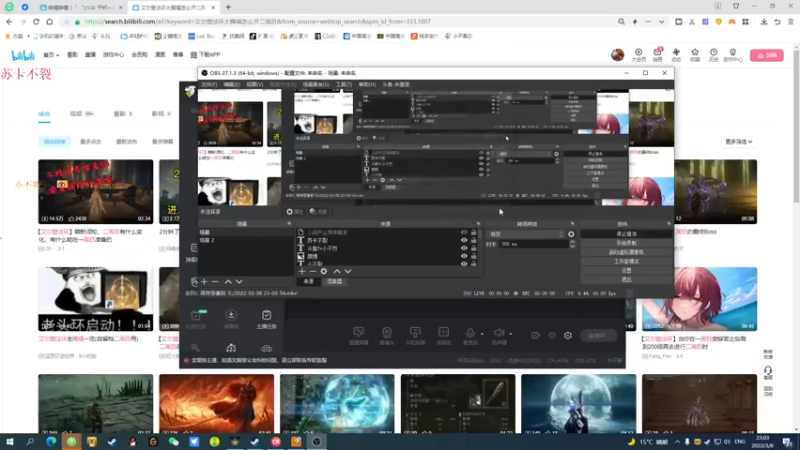Pop out the OBS Sources dock via its header icon

tap(478, 223)
